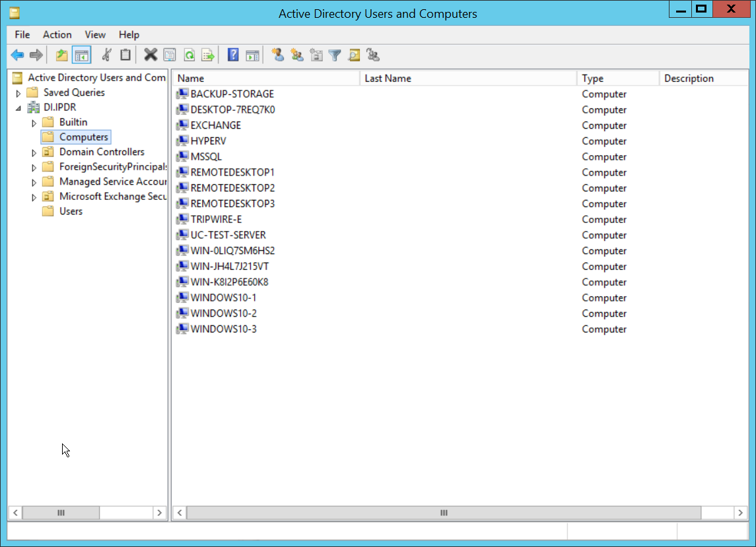Image resolution: width=756 pixels, height=547 pixels.
Task: Select the WIN-JH4L7J215VT computer entry
Action: coord(230,266)
